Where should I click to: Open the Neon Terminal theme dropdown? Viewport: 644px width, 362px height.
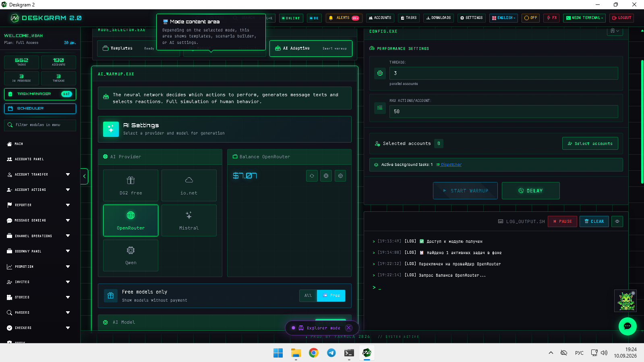584,18
